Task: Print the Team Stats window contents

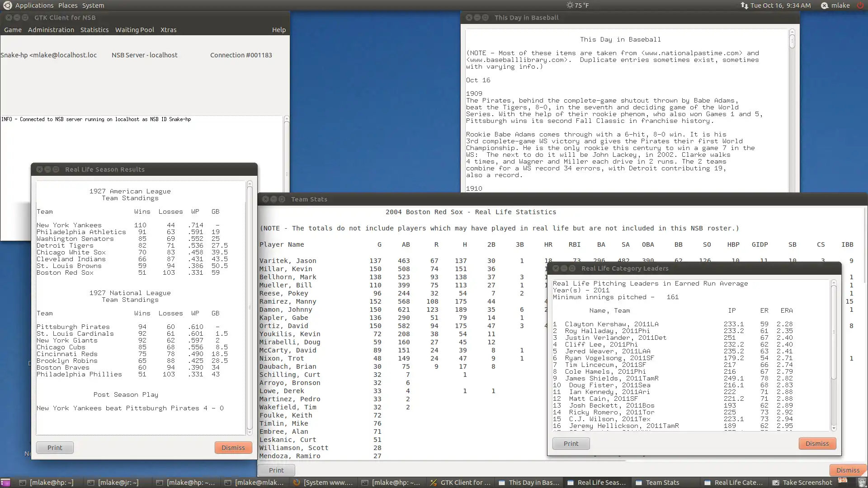Action: [x=276, y=470]
